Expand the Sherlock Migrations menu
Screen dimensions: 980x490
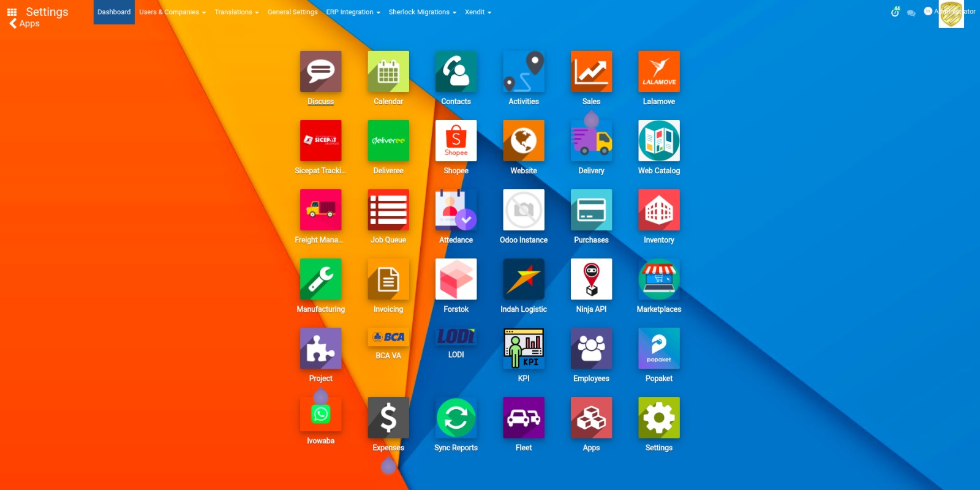[x=423, y=12]
